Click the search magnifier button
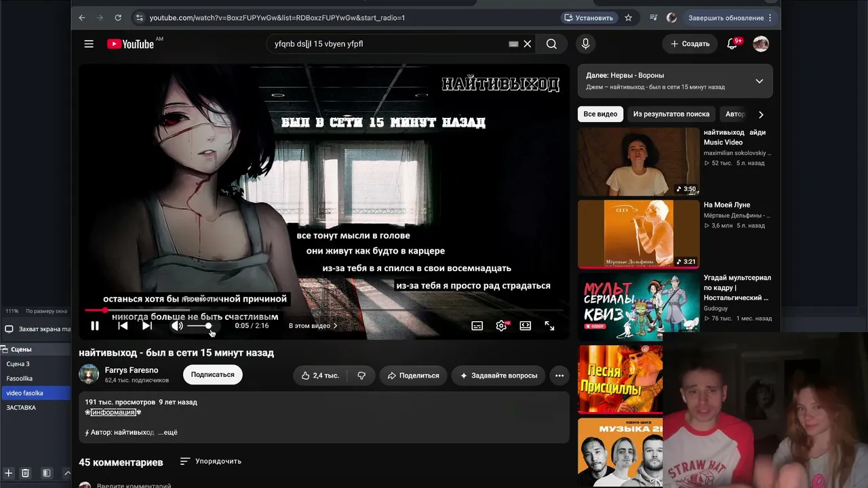868x488 pixels. pos(551,44)
